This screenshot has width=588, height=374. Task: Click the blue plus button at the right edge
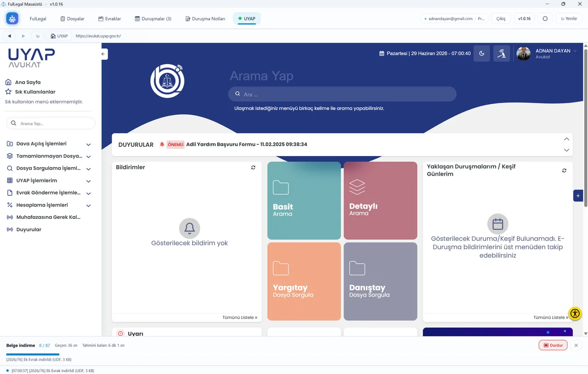[x=578, y=195]
